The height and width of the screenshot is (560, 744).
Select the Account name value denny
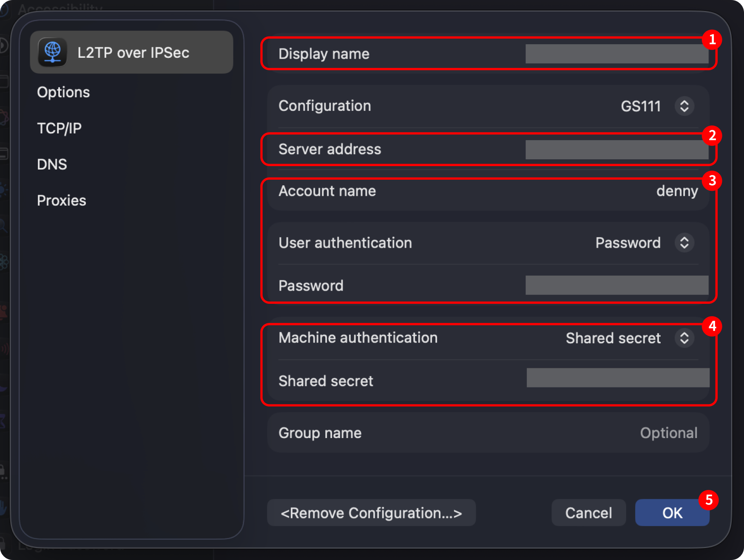point(677,191)
